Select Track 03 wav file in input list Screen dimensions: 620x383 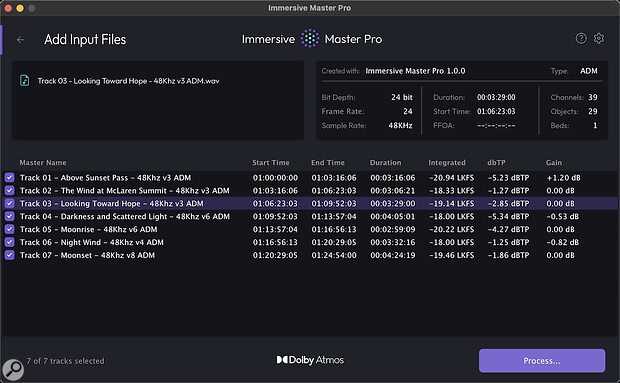coord(128,81)
